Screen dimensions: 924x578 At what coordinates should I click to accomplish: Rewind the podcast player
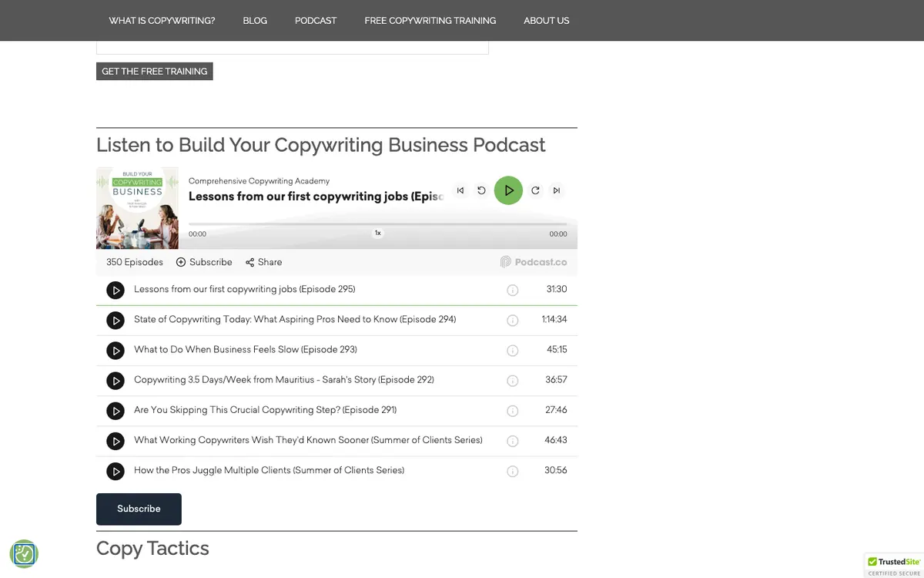pos(482,190)
